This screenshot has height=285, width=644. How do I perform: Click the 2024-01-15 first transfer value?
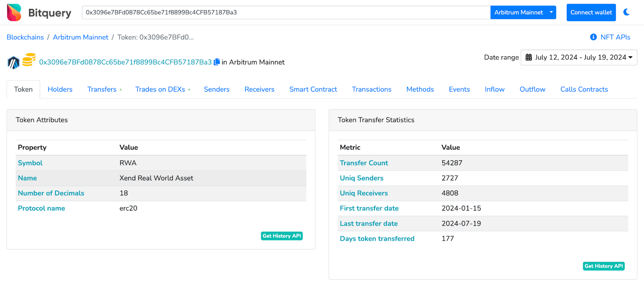[x=461, y=208]
